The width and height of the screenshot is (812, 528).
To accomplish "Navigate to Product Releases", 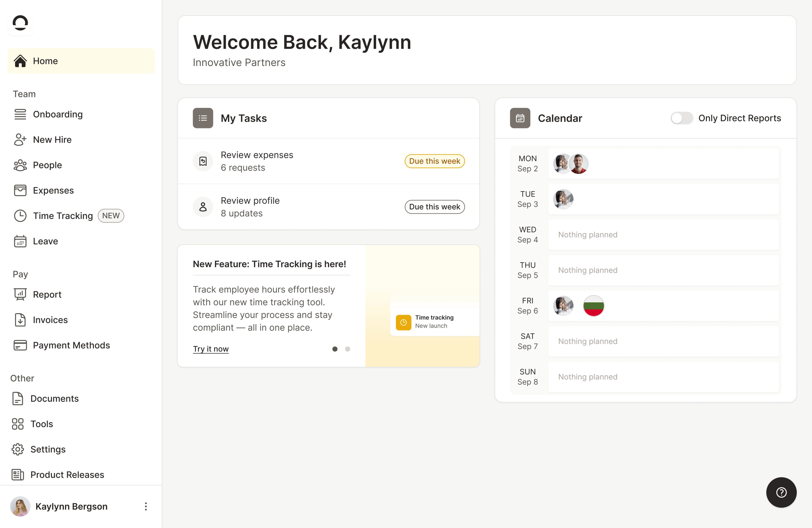I will pos(67,475).
